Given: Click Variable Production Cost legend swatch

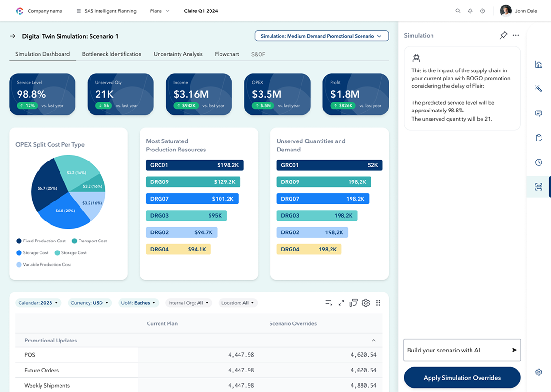Looking at the screenshot, I should tap(19, 264).
